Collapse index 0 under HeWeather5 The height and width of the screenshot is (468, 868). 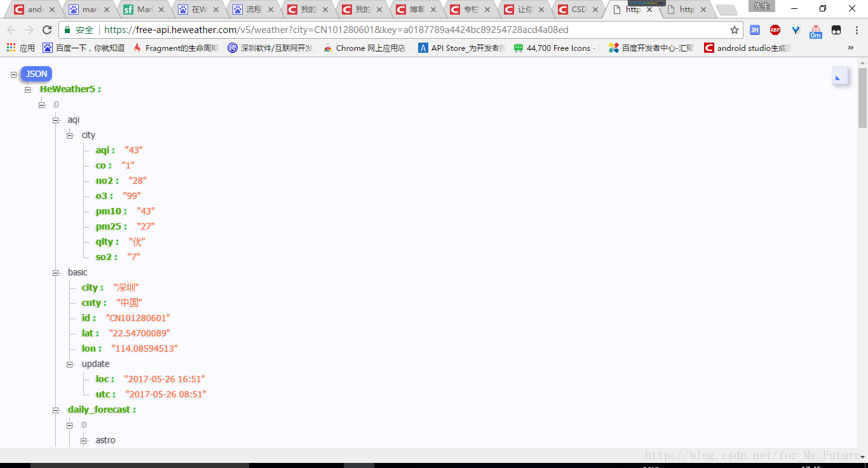click(x=42, y=105)
